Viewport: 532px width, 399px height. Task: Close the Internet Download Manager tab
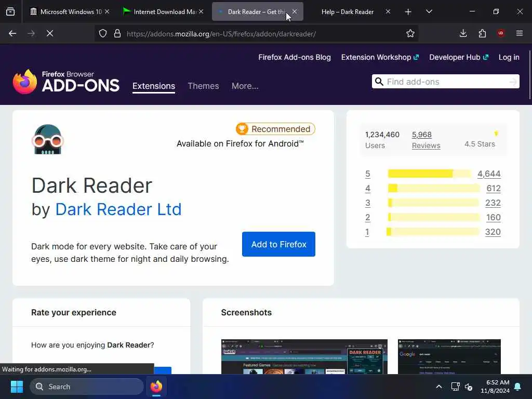201,11
